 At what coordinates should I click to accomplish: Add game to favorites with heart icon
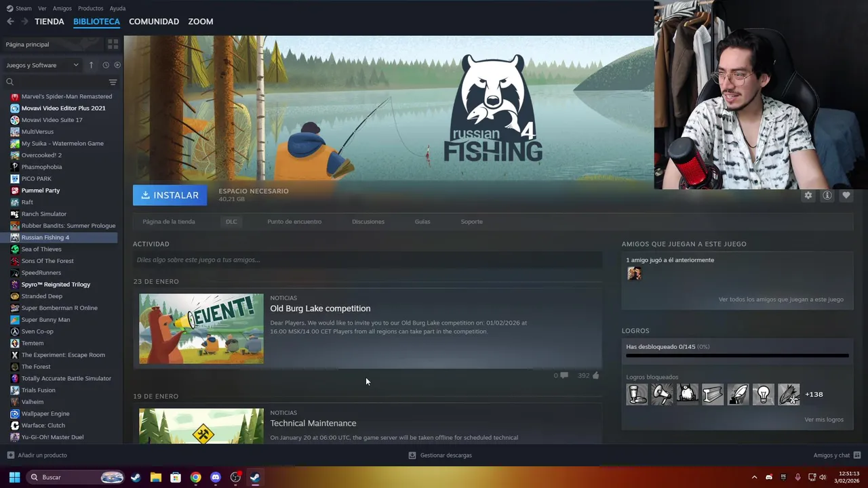pyautogui.click(x=846, y=195)
